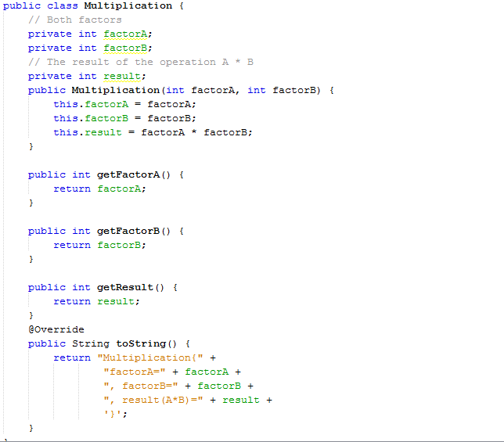Click the private factorB field declaration
This screenshot has width=504, height=442.
90,48
